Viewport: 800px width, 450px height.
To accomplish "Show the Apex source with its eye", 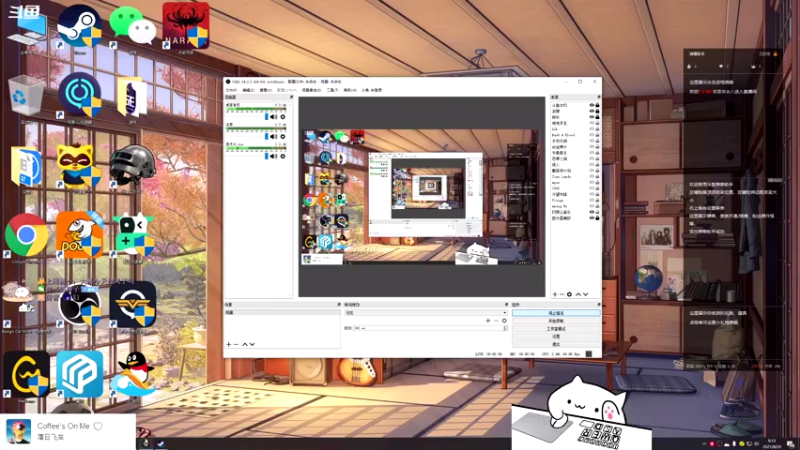I will point(592,182).
